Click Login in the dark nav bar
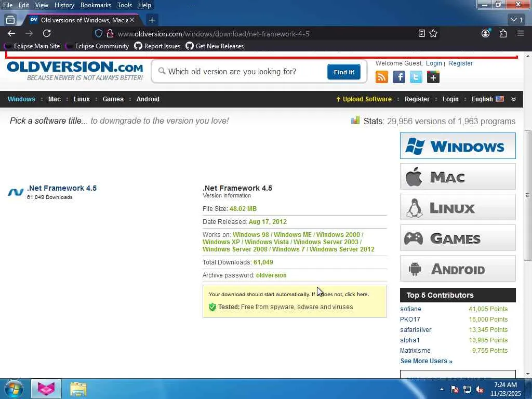 pos(450,99)
